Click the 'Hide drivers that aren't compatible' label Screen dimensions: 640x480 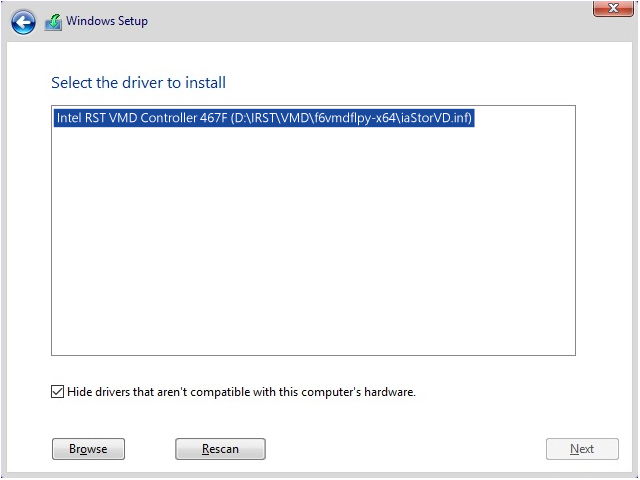tap(240, 392)
